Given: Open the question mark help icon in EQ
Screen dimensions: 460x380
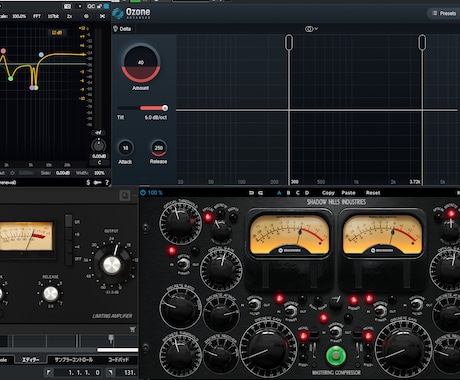Looking at the screenshot, I should point(107,182).
